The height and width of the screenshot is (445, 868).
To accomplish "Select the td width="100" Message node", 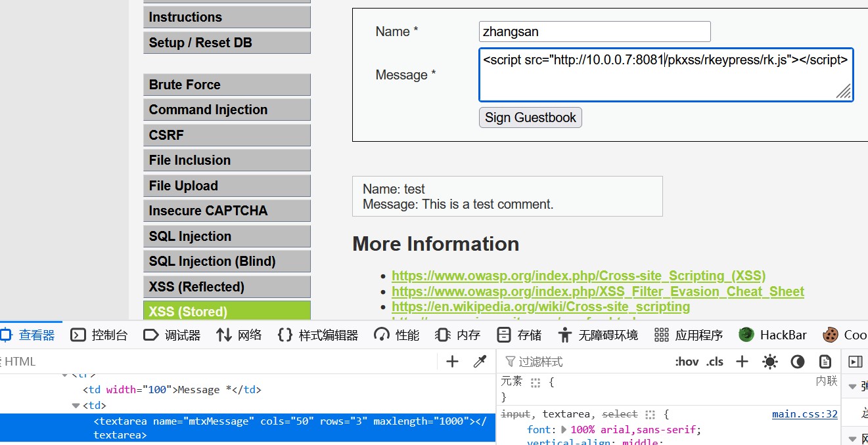I will point(172,390).
